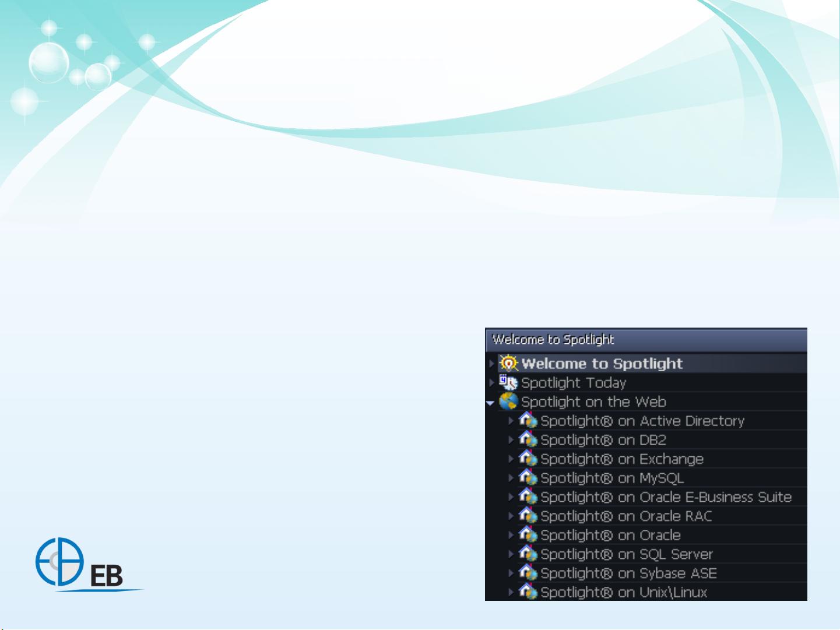Click the home icon beside Oracle RAC
The width and height of the screenshot is (840, 630).
pyautogui.click(x=528, y=516)
